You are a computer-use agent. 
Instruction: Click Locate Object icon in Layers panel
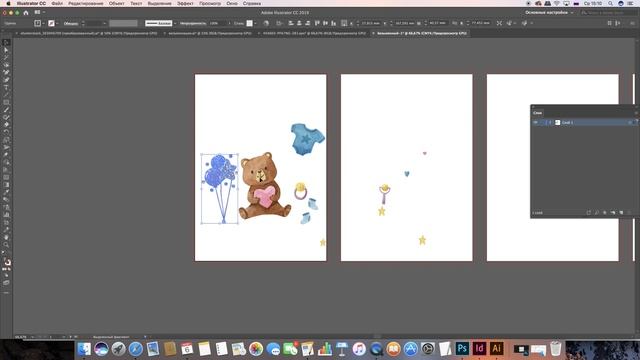pyautogui.click(x=597, y=213)
